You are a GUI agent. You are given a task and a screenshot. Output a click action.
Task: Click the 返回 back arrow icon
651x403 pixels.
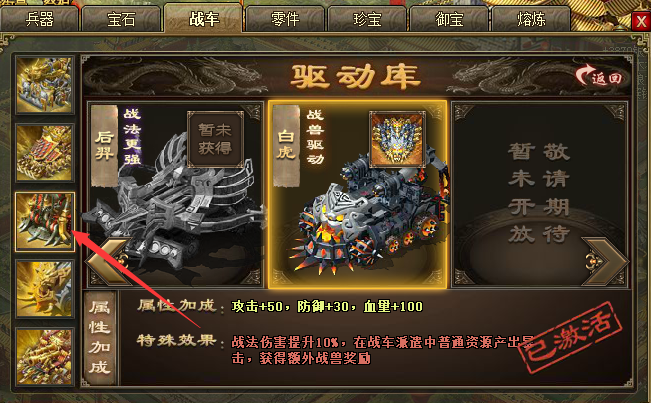(599, 76)
